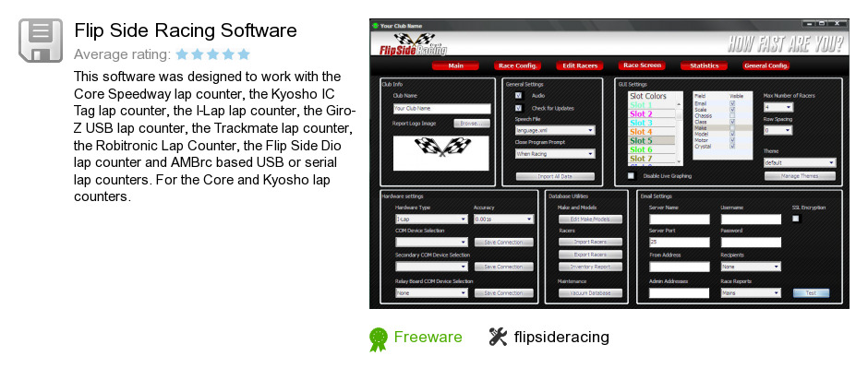Click the wrench and screwdriver developer icon
Image resolution: width=868 pixels, height=380 pixels.
pos(498,337)
